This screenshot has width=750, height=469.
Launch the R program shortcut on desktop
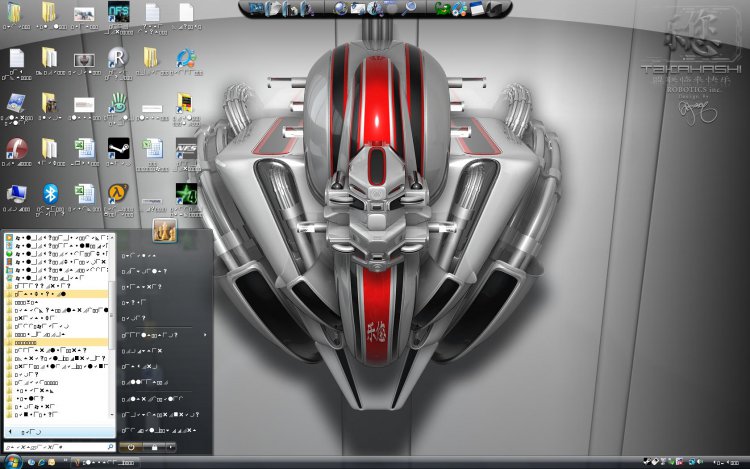118,58
